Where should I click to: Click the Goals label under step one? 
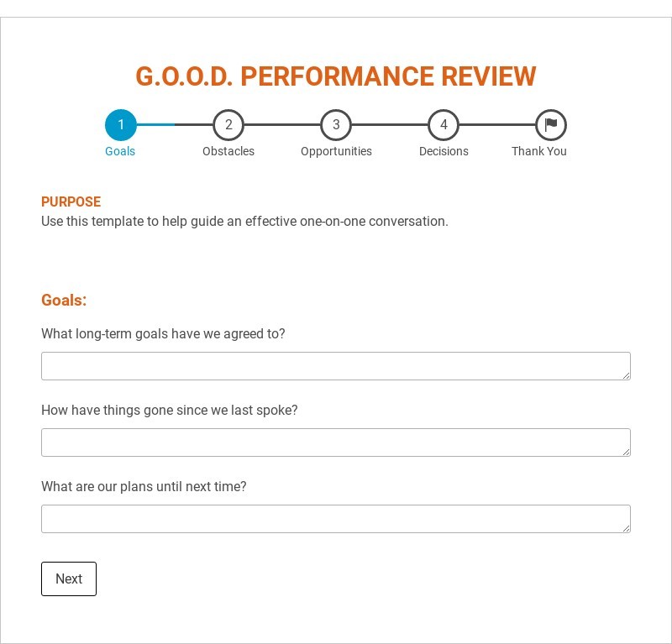coord(120,151)
